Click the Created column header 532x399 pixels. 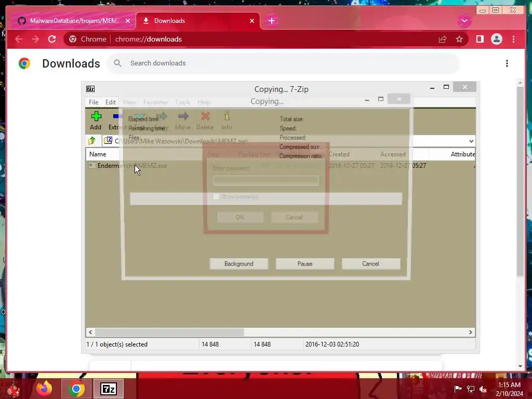pos(339,154)
